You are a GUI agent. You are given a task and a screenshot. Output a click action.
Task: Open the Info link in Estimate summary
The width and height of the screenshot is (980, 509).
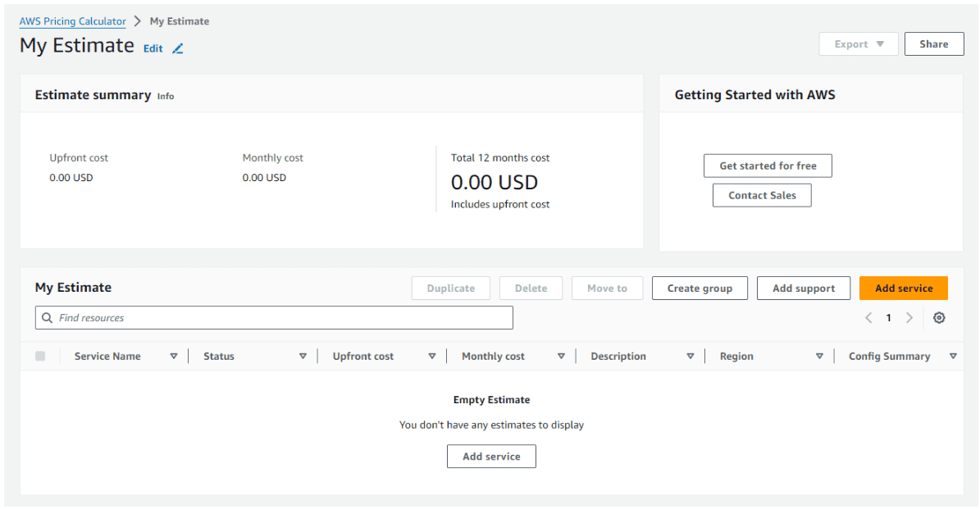click(166, 96)
